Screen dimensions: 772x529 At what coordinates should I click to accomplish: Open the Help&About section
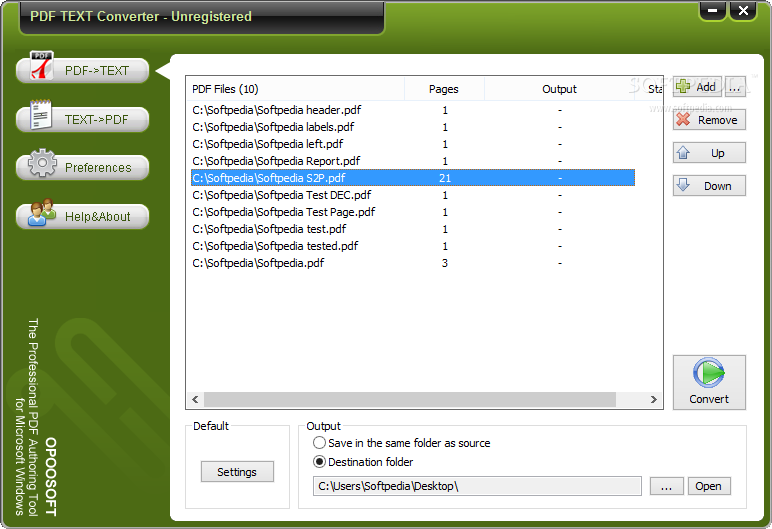tap(83, 216)
